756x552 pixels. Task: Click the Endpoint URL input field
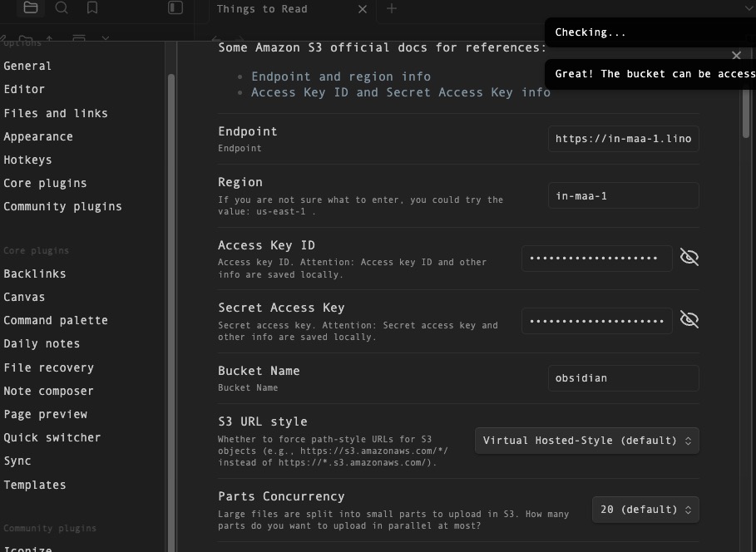(x=623, y=139)
